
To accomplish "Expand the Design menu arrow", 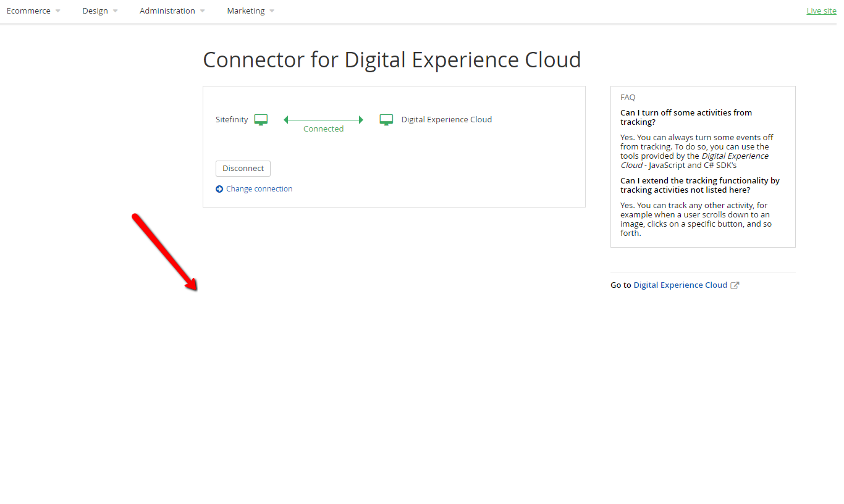I will pyautogui.click(x=116, y=11).
